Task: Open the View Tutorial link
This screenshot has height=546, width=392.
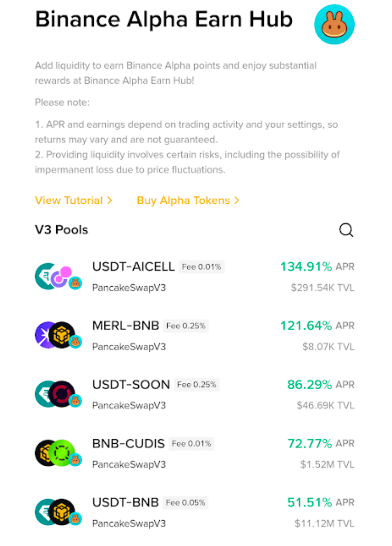Action: (73, 200)
